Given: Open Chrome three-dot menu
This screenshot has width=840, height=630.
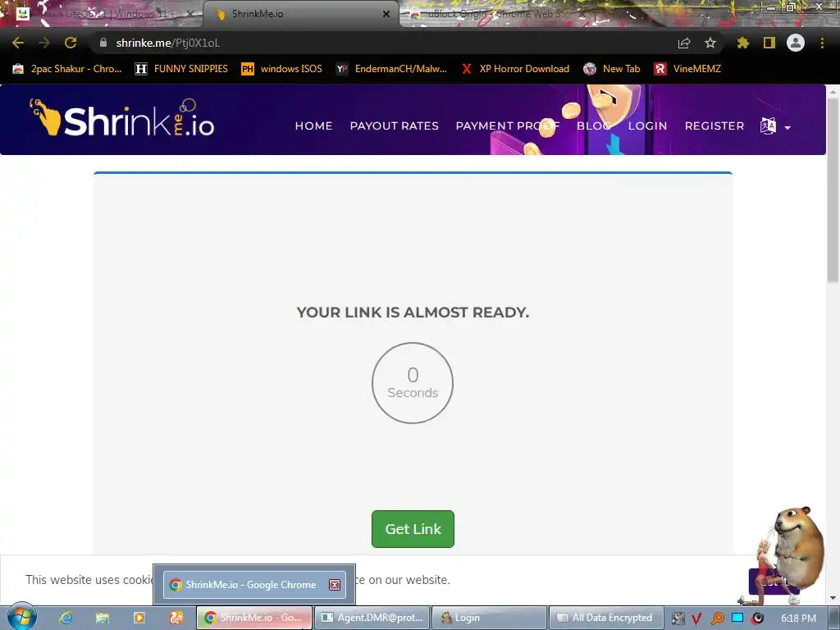Looking at the screenshot, I should 822,43.
